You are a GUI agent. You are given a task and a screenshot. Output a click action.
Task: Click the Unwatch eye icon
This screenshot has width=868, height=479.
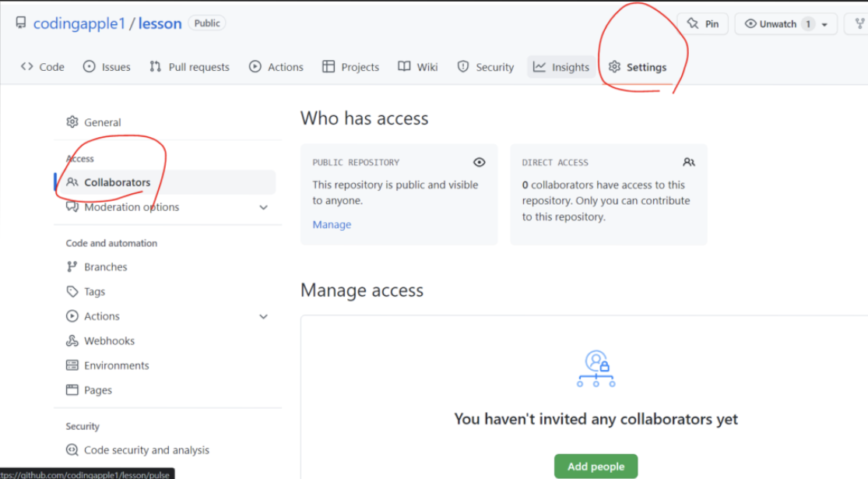pos(750,24)
